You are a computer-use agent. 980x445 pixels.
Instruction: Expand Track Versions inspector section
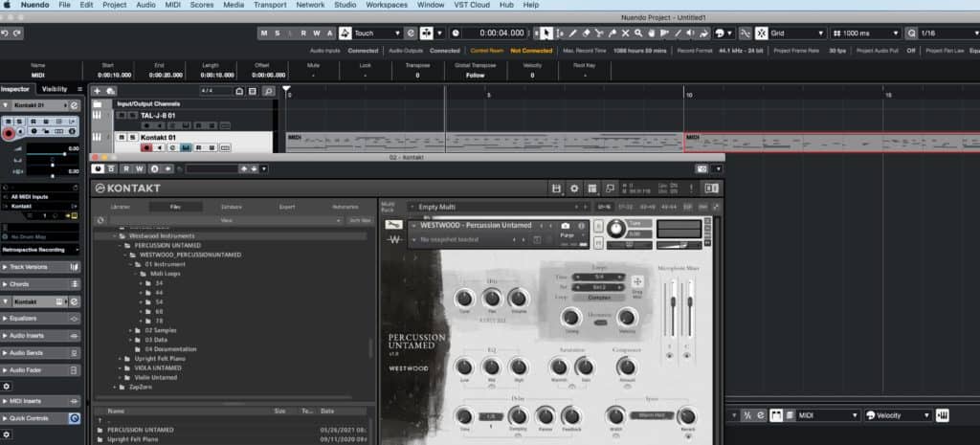click(x=40, y=267)
